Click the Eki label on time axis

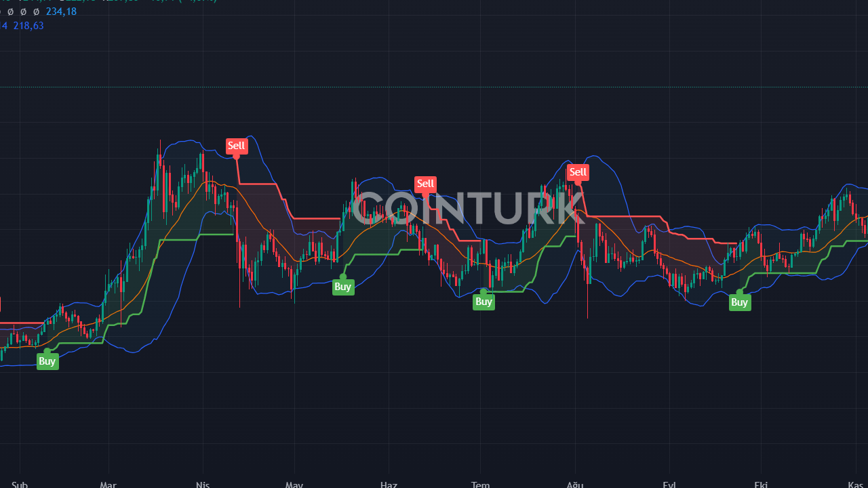(x=761, y=484)
